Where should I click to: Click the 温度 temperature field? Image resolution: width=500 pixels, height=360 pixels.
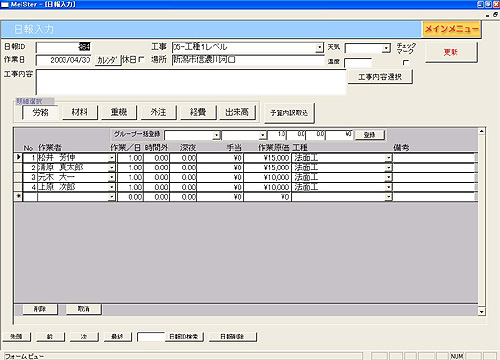pos(358,63)
